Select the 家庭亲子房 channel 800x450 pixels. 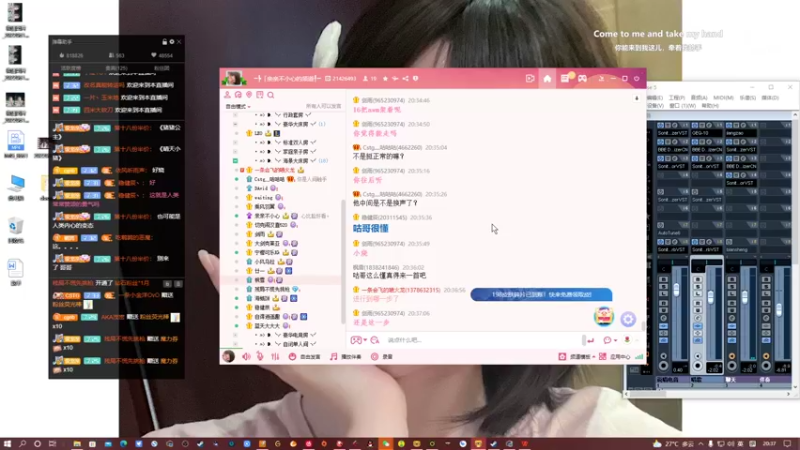coord(295,152)
